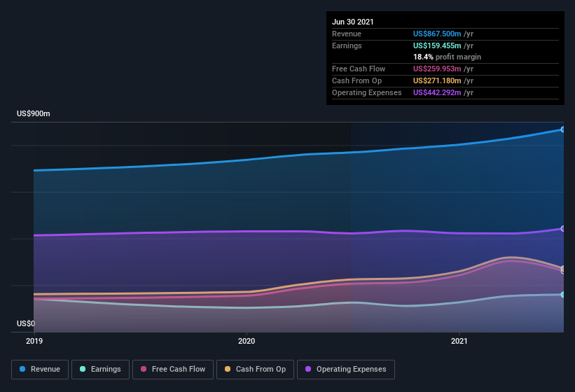Click the US$0 y-axis label
The height and width of the screenshot is (392, 575).
coord(26,323)
